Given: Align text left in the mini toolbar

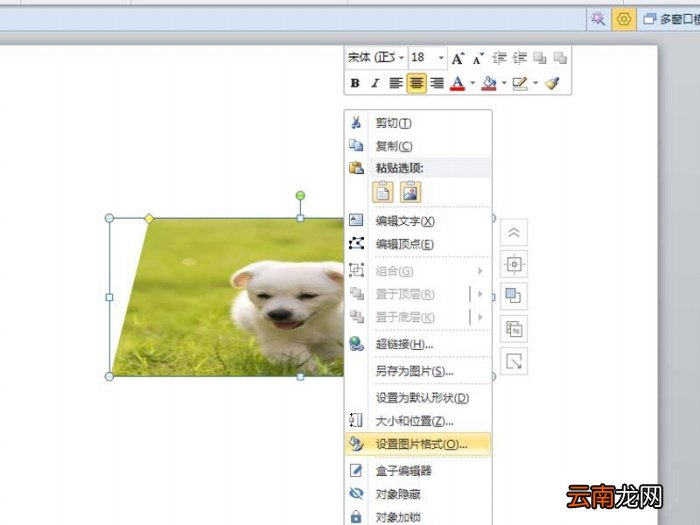Looking at the screenshot, I should (x=396, y=83).
